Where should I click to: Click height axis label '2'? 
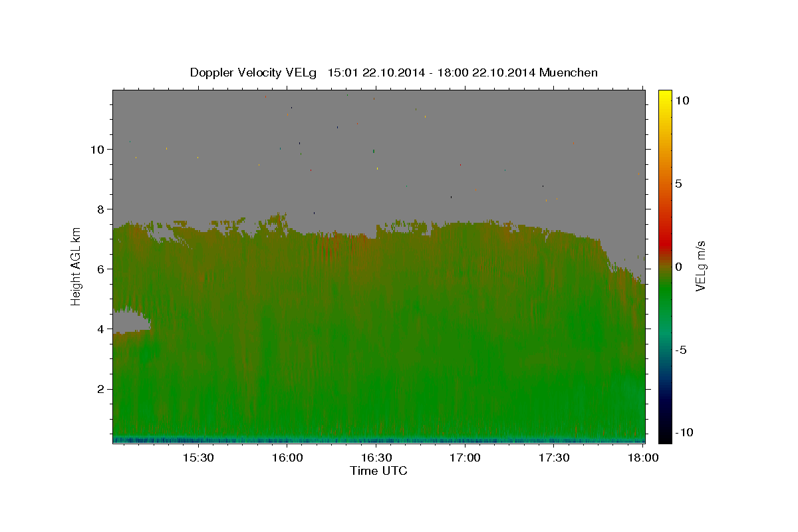point(101,388)
